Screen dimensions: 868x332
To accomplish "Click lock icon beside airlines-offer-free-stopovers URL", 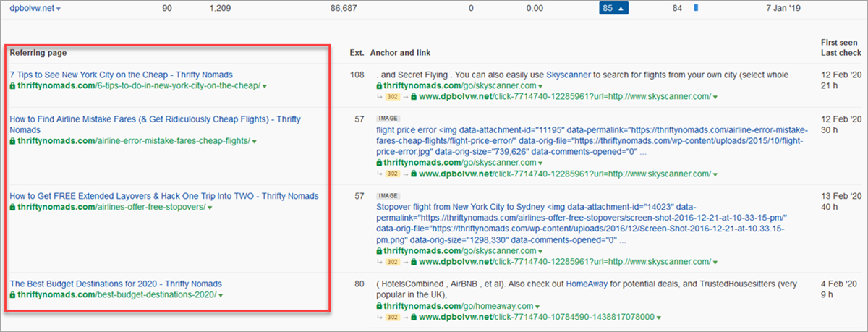I will coord(12,208).
